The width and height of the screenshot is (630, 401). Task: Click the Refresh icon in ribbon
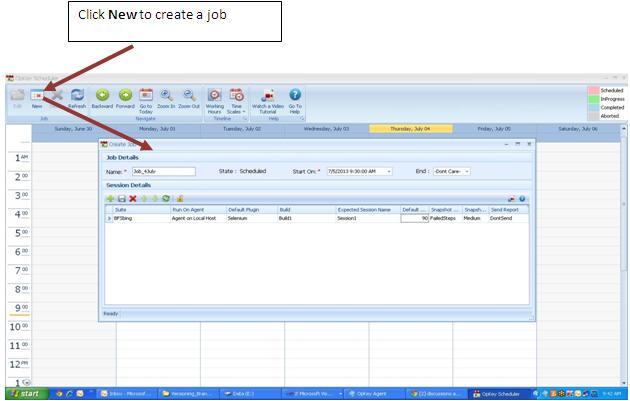(x=77, y=96)
